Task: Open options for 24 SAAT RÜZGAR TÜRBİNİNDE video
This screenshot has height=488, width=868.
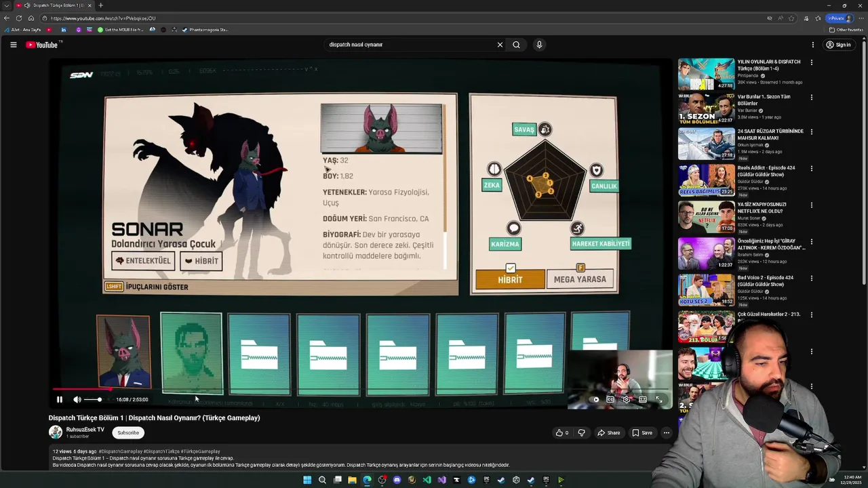Action: 811,132
